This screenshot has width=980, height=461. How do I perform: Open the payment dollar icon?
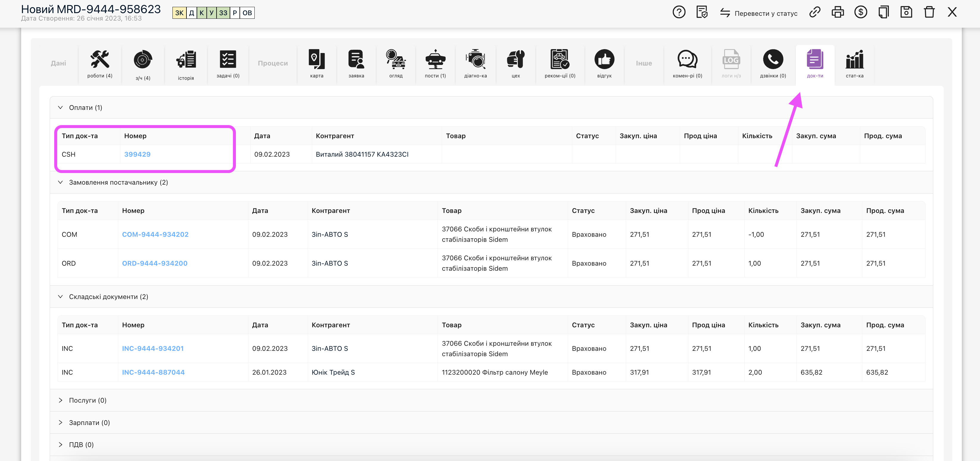coord(861,13)
